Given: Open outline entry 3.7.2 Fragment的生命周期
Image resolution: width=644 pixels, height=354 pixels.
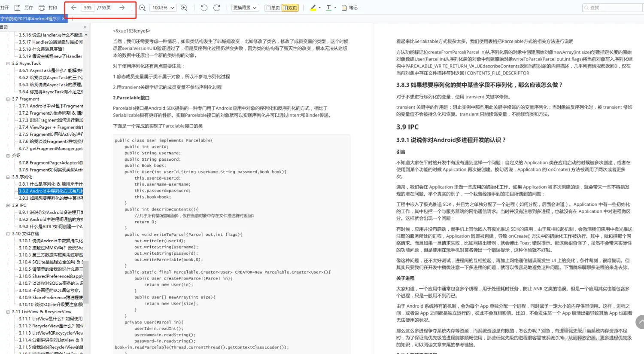Looking at the screenshot, I should click(x=51, y=113).
